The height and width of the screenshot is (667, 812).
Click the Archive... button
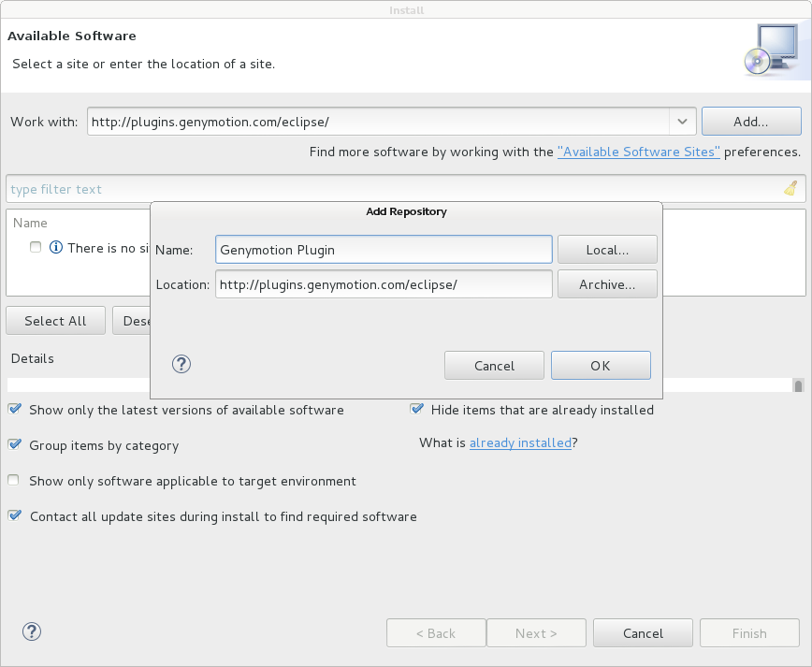(x=607, y=284)
